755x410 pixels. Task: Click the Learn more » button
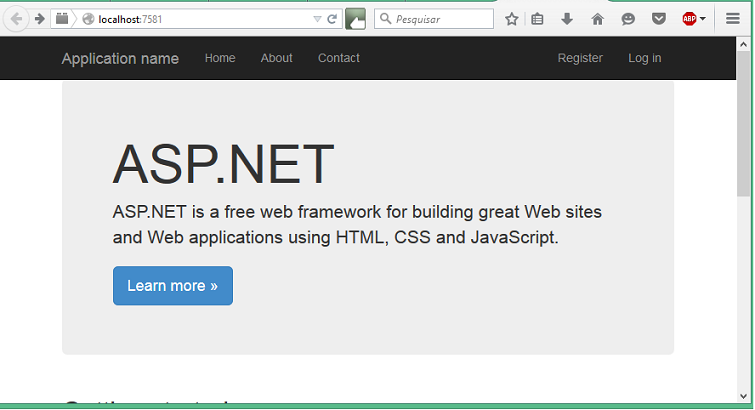click(173, 286)
